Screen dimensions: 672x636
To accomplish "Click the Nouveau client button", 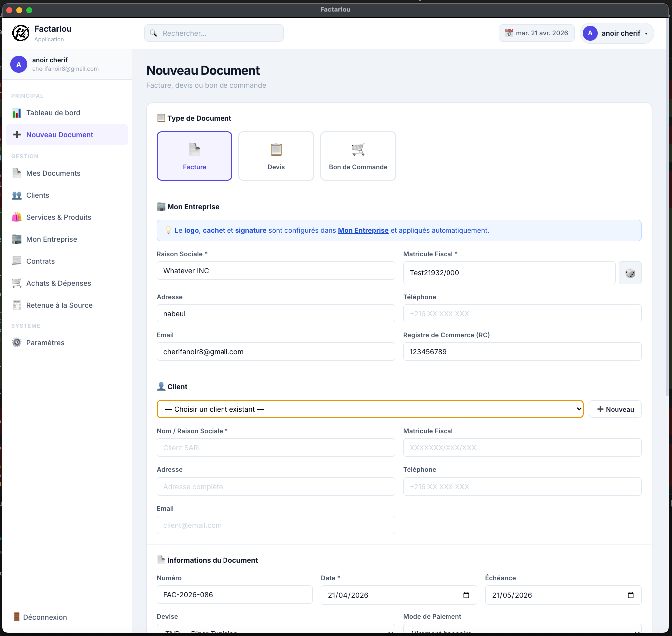I will point(615,409).
